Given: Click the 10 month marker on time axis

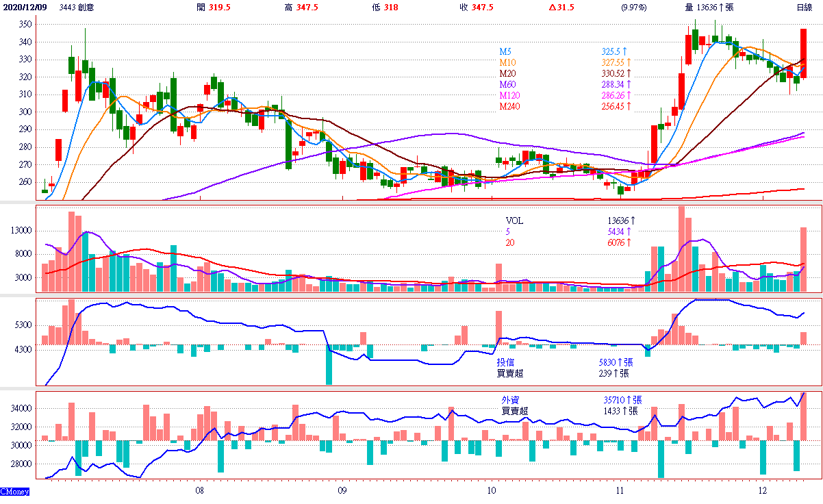Looking at the screenshot, I should [491, 491].
